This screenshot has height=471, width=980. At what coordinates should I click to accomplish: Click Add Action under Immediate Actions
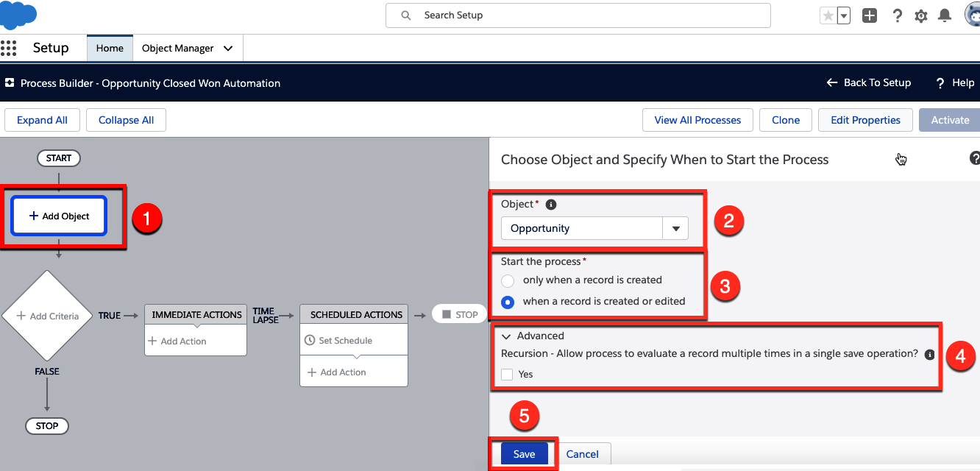click(x=177, y=341)
